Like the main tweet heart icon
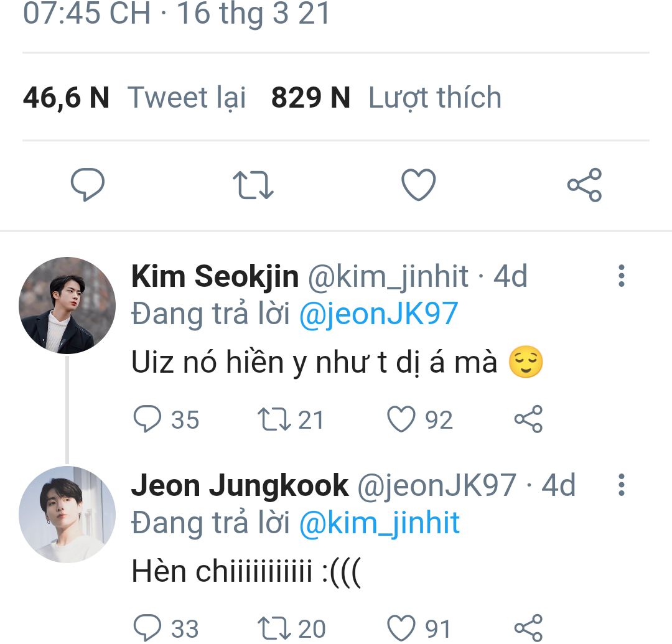Screen dimensions: 672x644 click(418, 185)
